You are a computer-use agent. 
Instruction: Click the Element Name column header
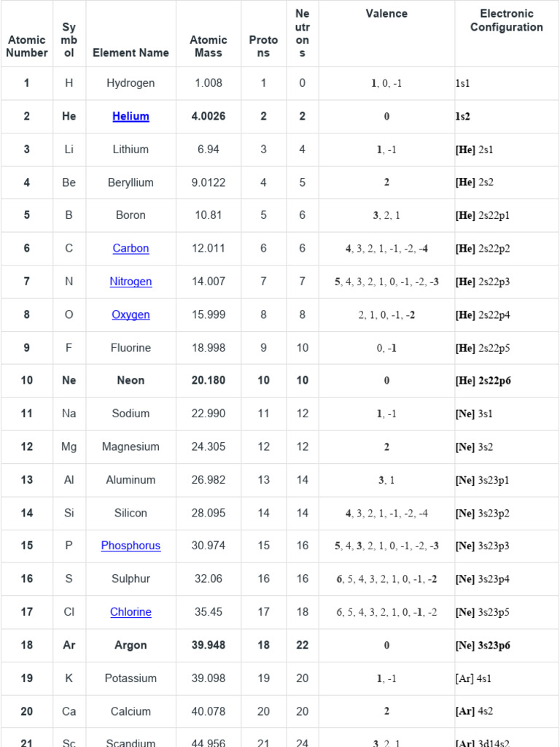(131, 53)
